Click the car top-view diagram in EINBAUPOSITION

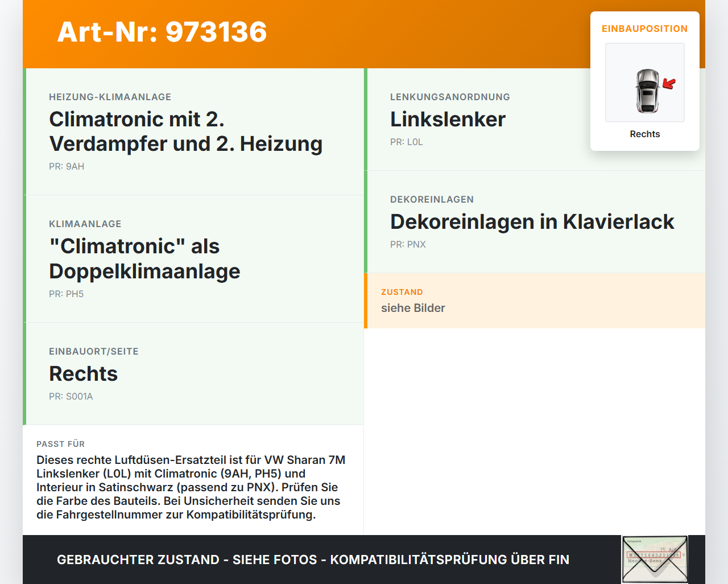644,83
